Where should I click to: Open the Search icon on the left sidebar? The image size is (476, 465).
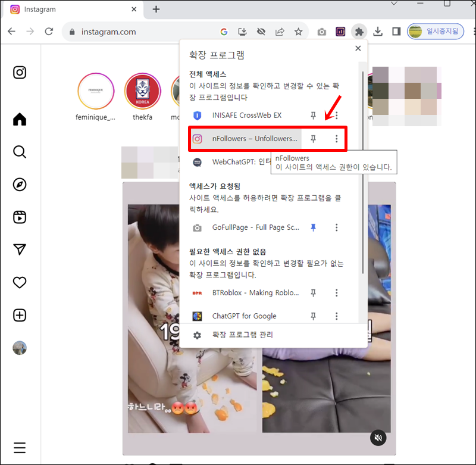click(20, 152)
